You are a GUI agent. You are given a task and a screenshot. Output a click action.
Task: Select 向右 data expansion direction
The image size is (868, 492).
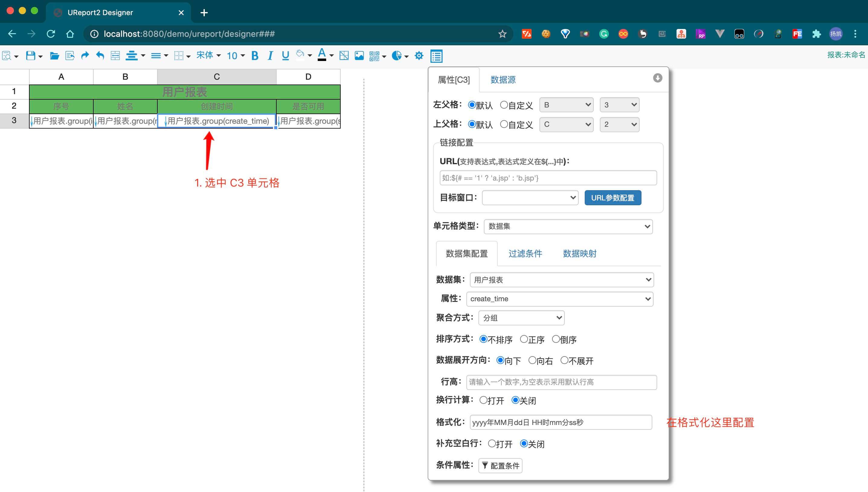click(x=532, y=360)
